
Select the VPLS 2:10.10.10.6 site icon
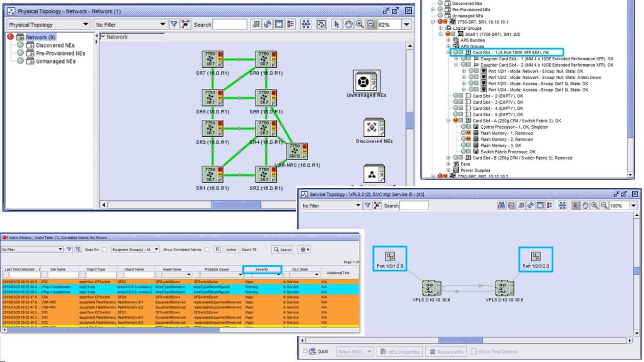point(431,288)
